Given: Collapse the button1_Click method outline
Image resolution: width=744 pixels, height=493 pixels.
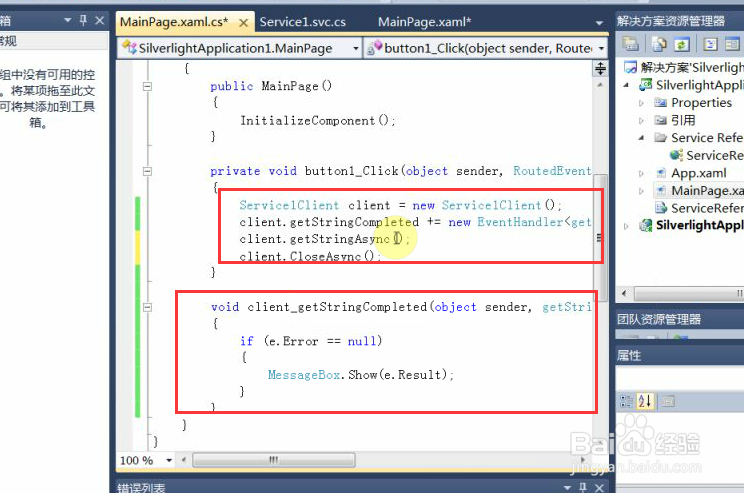Looking at the screenshot, I should [x=148, y=171].
